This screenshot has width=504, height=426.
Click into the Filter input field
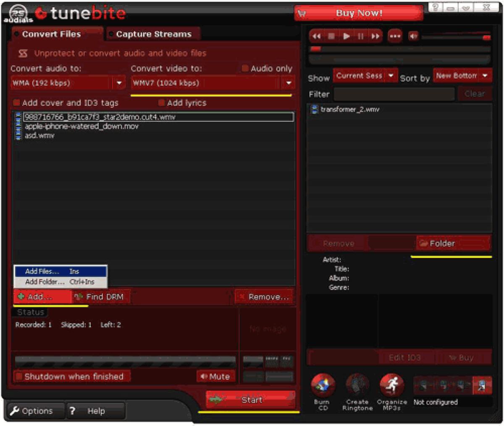(394, 94)
